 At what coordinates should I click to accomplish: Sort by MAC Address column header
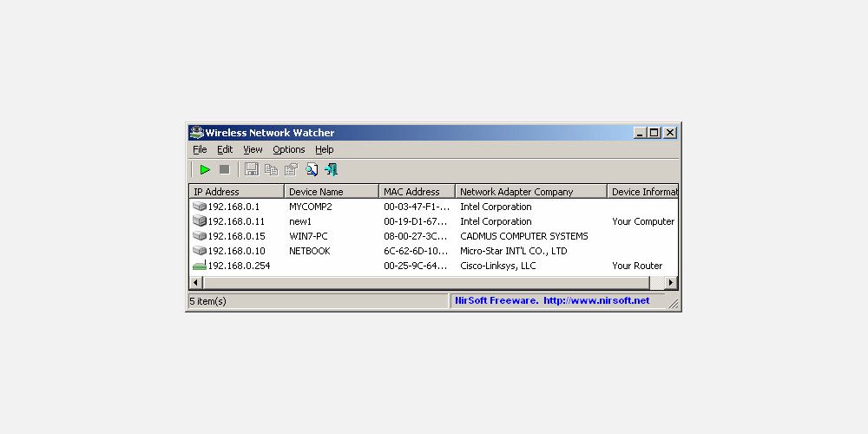[x=417, y=192]
